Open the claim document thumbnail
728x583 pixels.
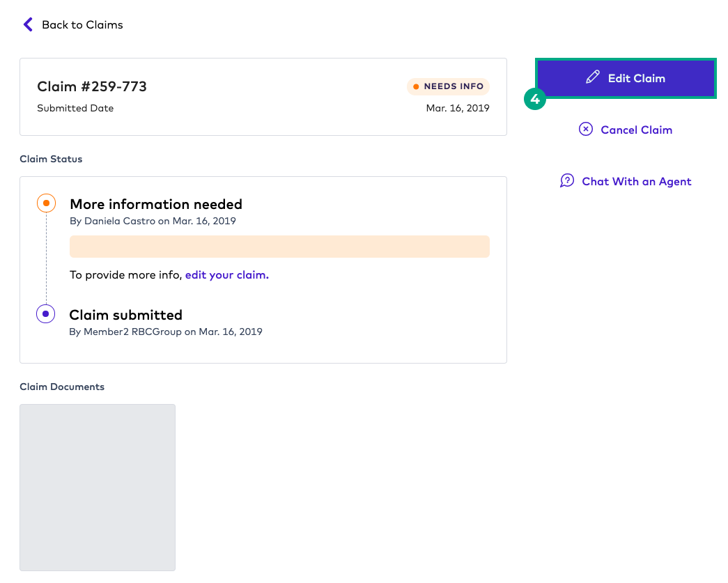click(x=98, y=488)
